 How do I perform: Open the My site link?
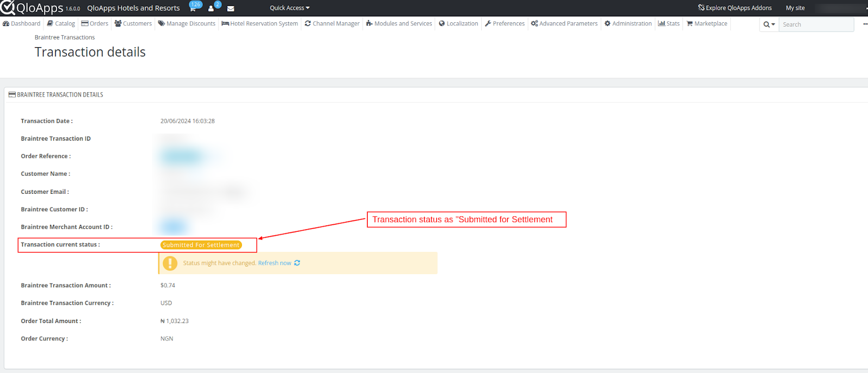click(x=795, y=8)
